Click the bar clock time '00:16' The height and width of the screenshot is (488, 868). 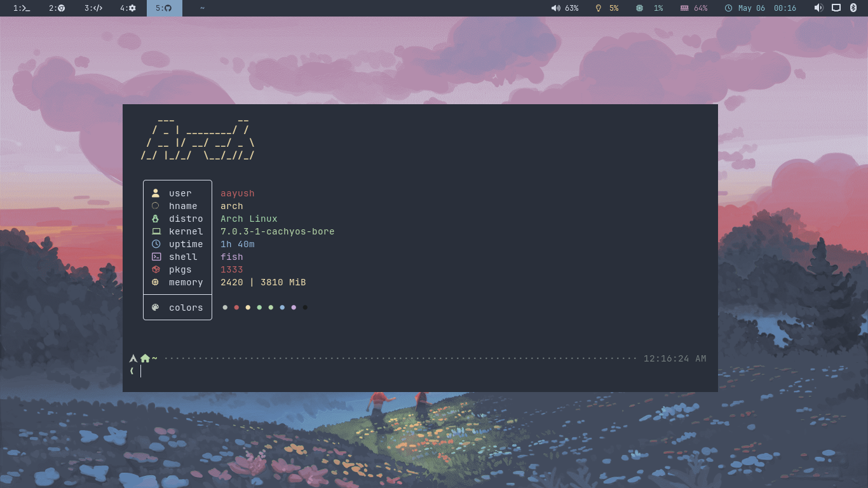[785, 8]
